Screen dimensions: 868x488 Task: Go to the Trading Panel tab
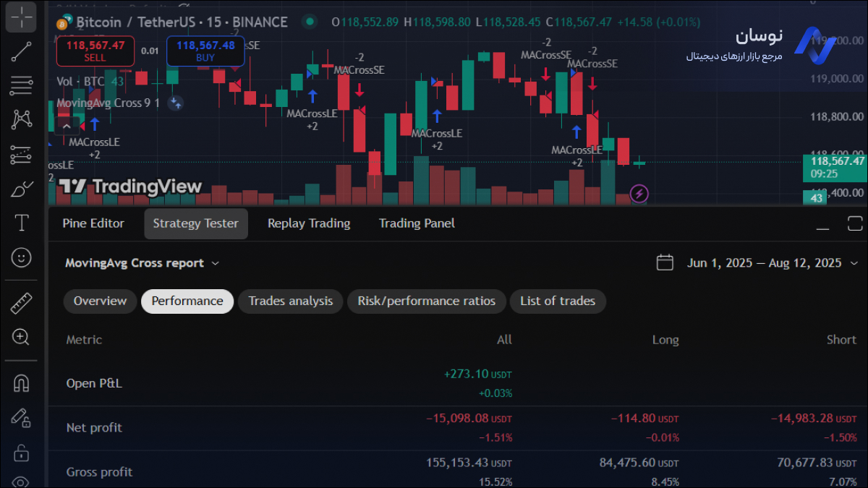tap(417, 223)
